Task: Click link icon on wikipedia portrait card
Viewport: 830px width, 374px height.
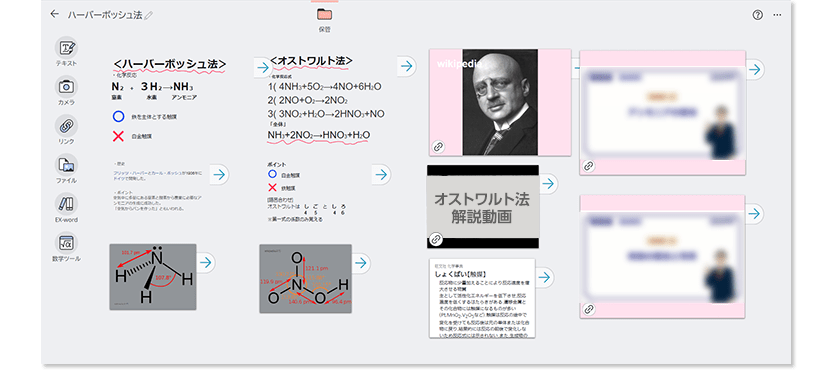Action: pyautogui.click(x=438, y=147)
